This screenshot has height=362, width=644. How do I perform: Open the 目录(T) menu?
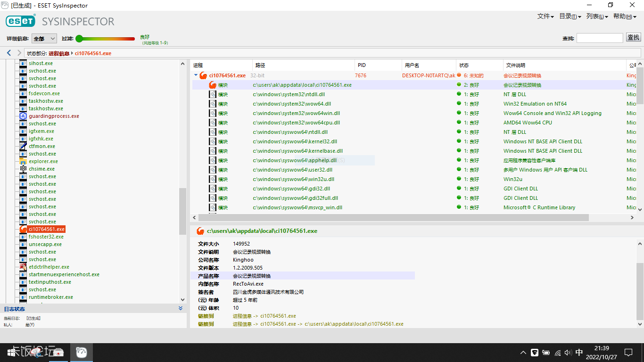coord(570,16)
